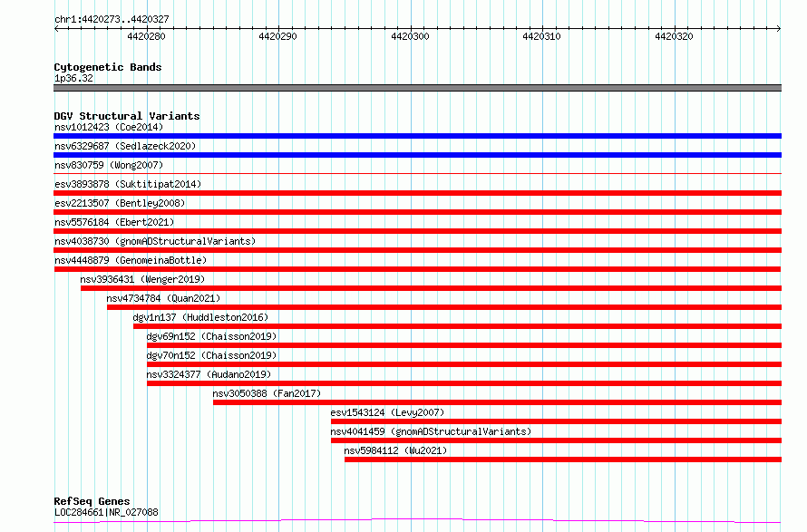Click the dgv69n152 (Chaisson2019) variant label
This screenshot has width=807, height=532.
211,336
